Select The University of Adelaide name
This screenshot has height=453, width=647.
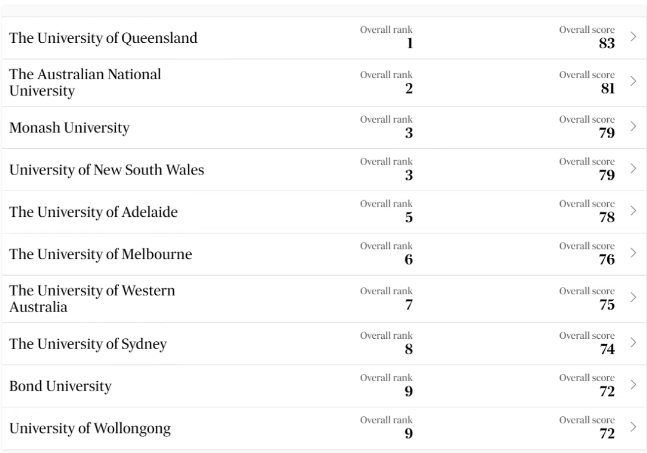coord(93,212)
